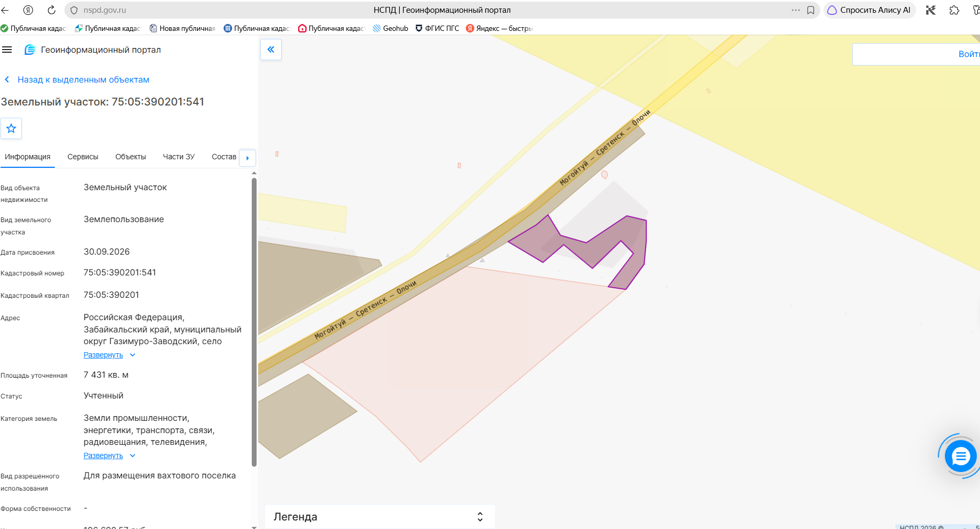Open Новая публичная bookmark
Viewport: 980px width, 529px height.
[182, 28]
